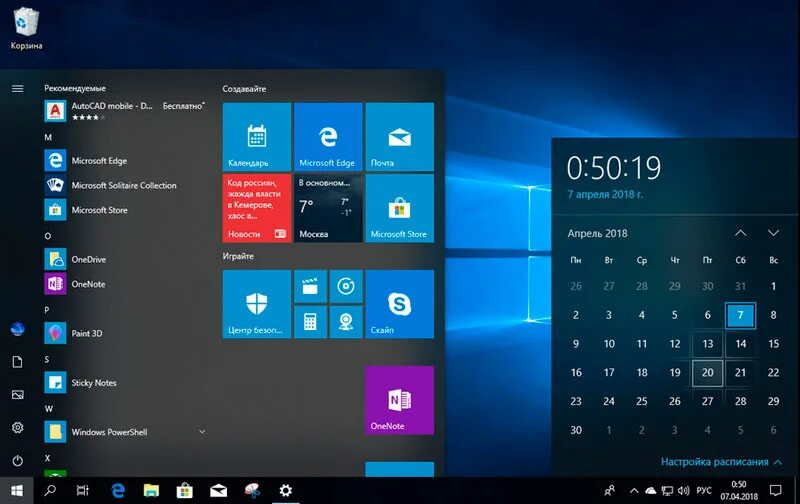800x504 pixels.
Task: Open Microsoft Store from the taskbar
Action: (x=185, y=491)
